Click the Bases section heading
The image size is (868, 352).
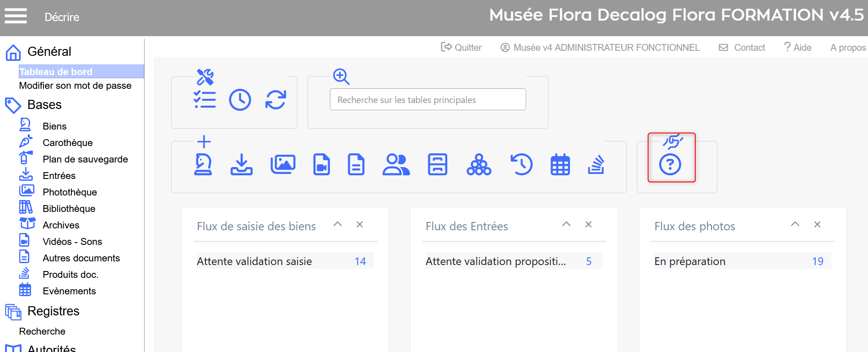[x=44, y=105]
